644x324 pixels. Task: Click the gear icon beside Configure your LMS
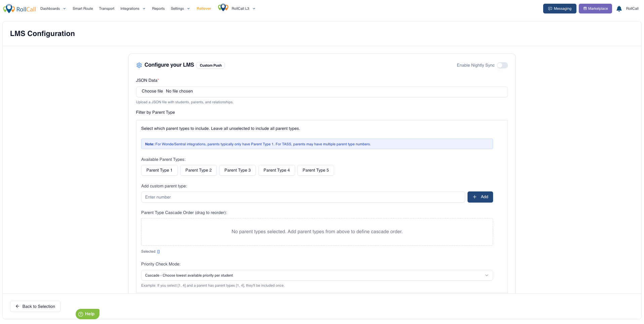[139, 65]
